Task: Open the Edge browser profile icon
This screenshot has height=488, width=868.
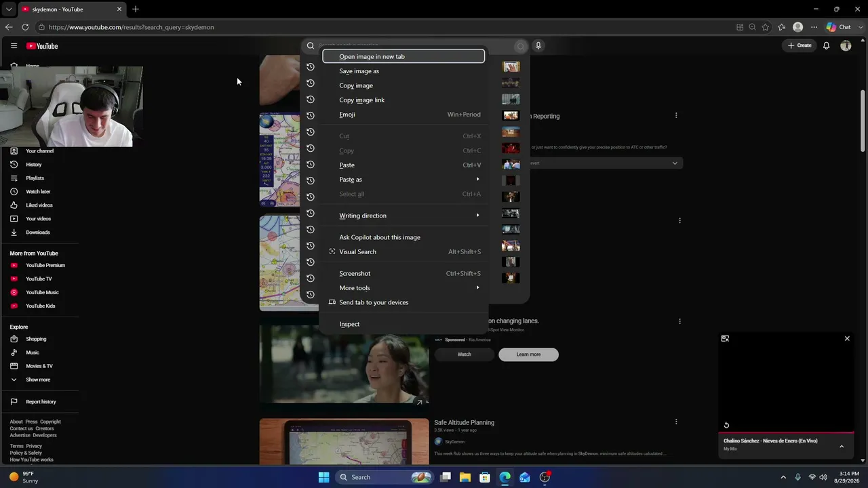Action: (x=798, y=27)
